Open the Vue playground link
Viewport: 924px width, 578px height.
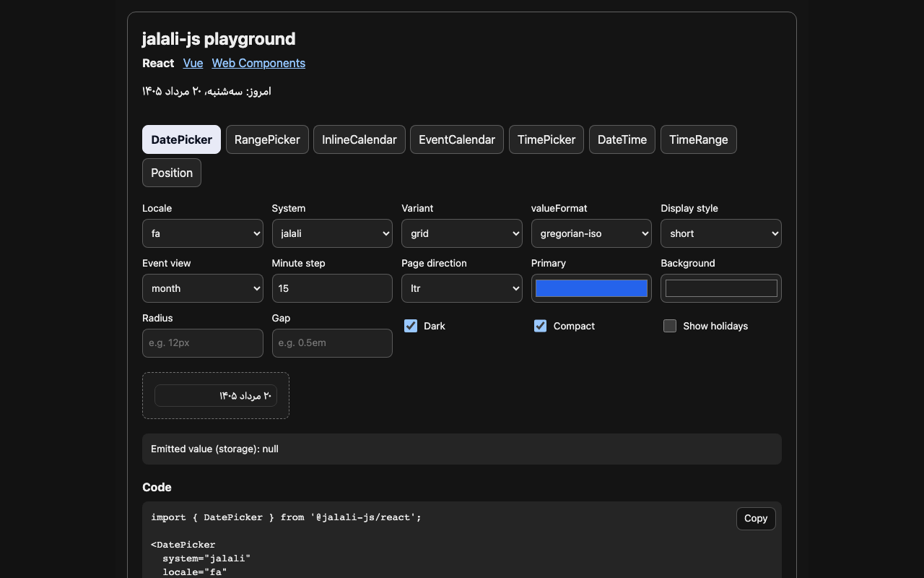click(x=193, y=63)
